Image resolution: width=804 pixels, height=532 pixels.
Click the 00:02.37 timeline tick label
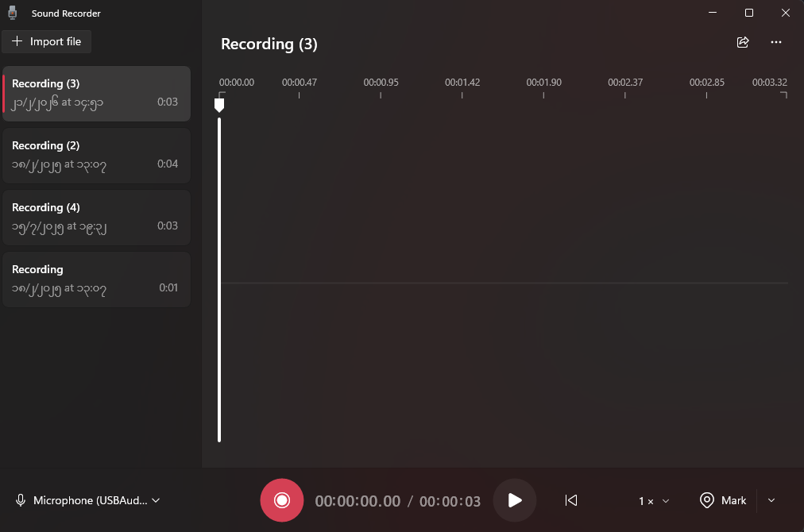[x=625, y=82]
